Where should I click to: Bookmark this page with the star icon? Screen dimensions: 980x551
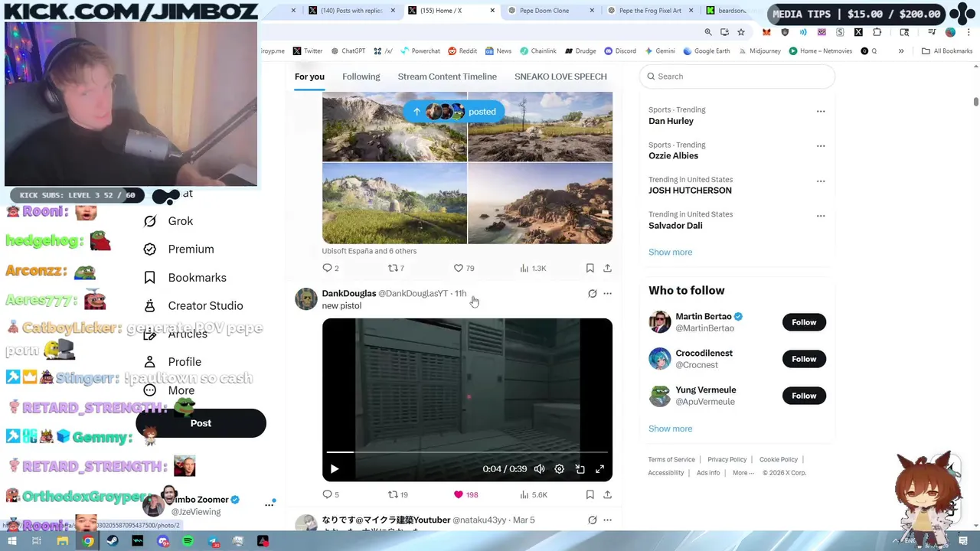(741, 32)
